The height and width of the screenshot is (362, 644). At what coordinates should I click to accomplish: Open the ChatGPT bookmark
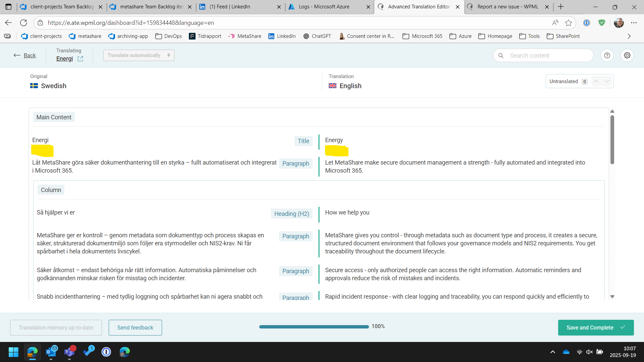[317, 36]
